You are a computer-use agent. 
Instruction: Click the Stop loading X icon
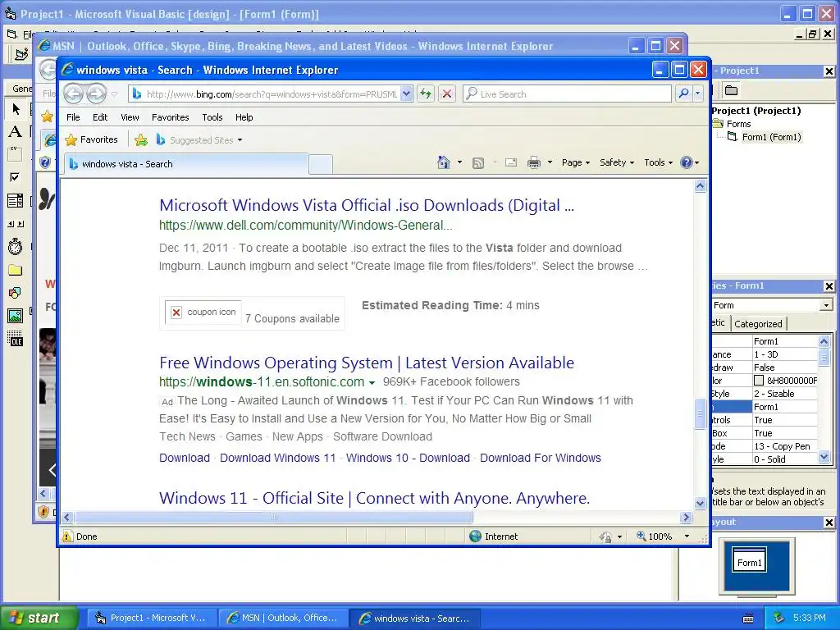pos(447,94)
